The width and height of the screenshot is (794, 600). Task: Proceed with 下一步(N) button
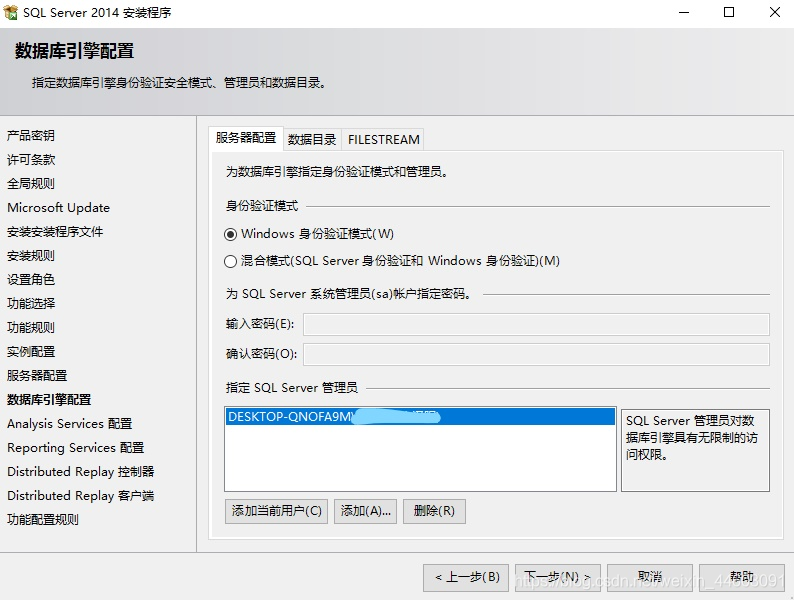558,577
